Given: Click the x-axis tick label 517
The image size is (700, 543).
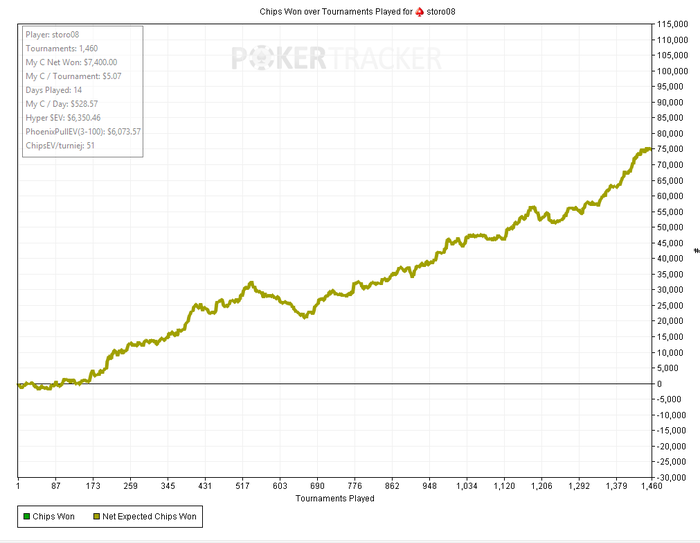Looking at the screenshot, I should (242, 485).
